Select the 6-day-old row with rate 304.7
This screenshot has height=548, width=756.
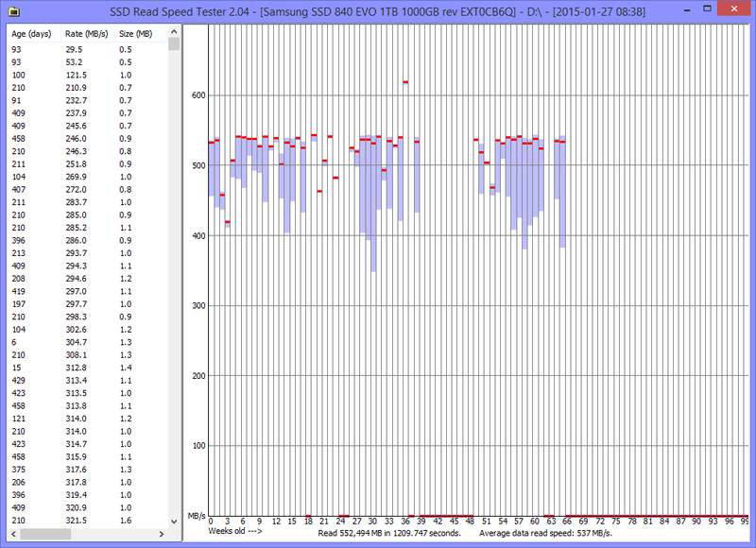pyautogui.click(x=88, y=342)
